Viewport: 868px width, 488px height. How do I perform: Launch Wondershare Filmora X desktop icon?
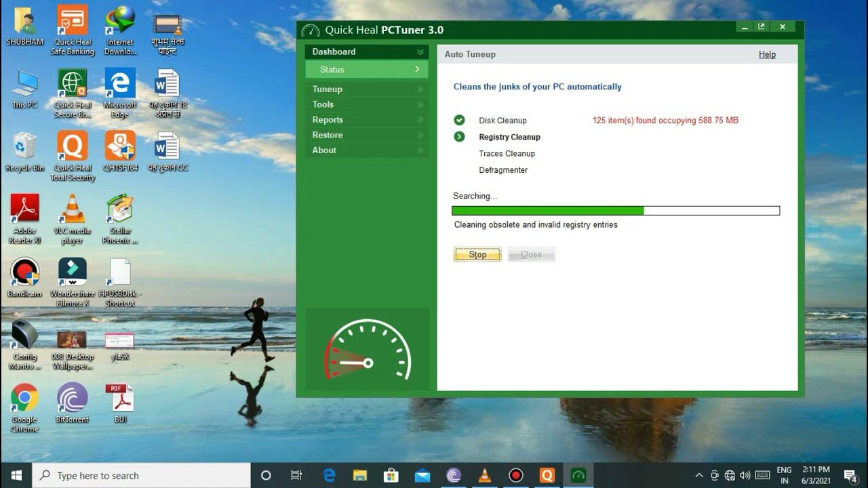point(73,282)
